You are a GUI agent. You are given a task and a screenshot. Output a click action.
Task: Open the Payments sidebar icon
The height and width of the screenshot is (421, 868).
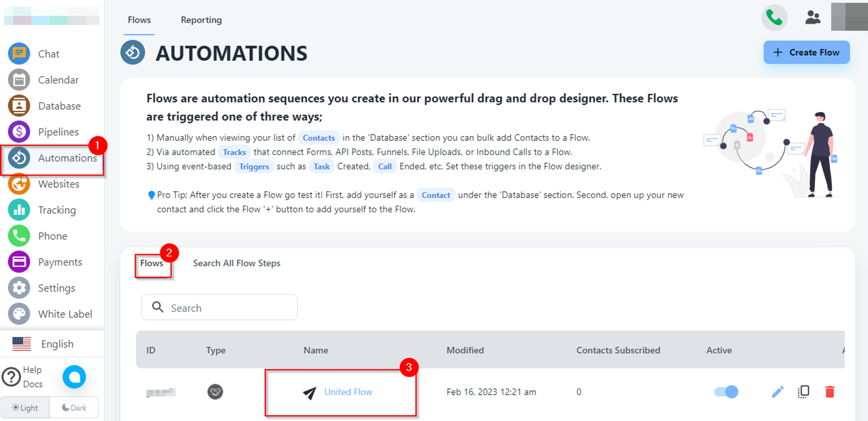tap(19, 262)
